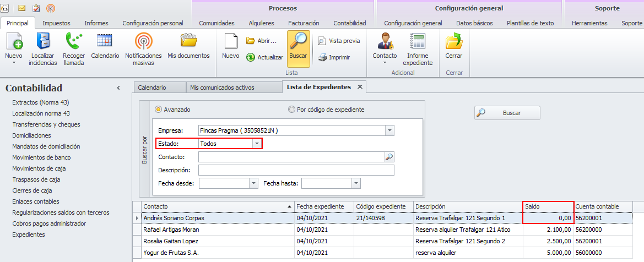Screen dimensions: 644x262
Task: Open the Fecha desde date picker
Action: (253, 183)
